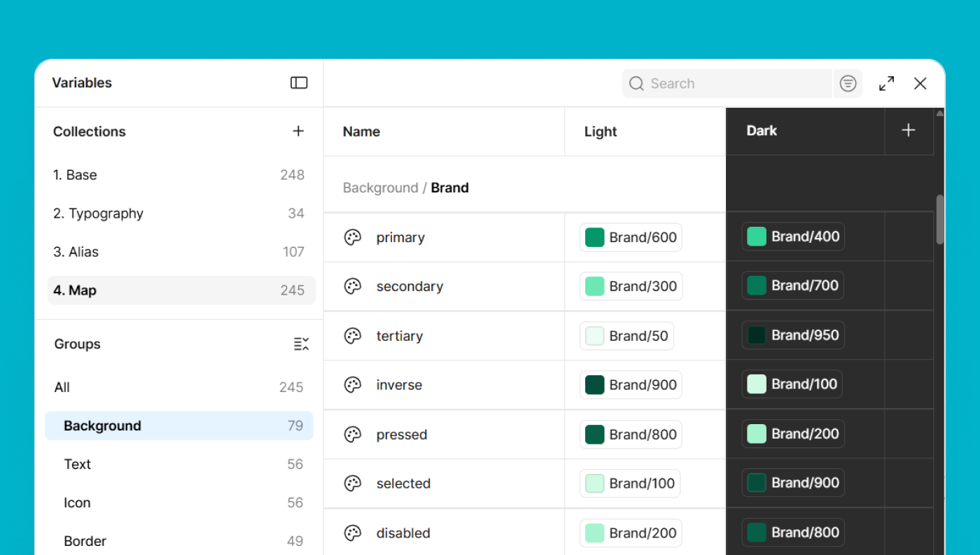980x555 pixels.
Task: Select the variable name disabled
Action: (403, 533)
